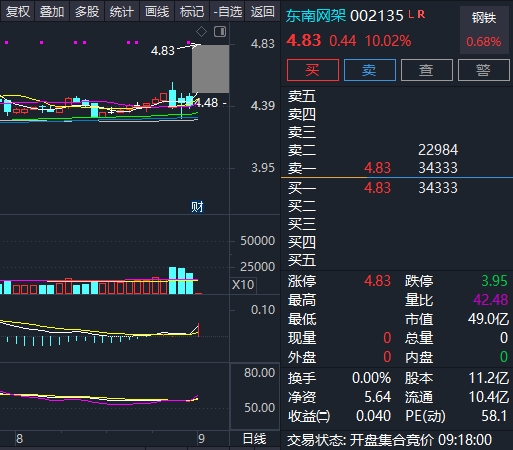Click the 股本 value 11.2亿

489,378
